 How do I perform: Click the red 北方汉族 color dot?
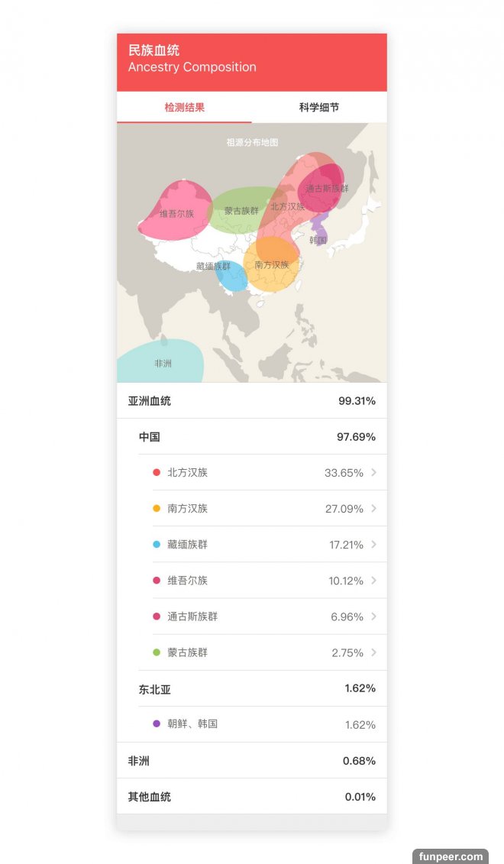coord(157,473)
